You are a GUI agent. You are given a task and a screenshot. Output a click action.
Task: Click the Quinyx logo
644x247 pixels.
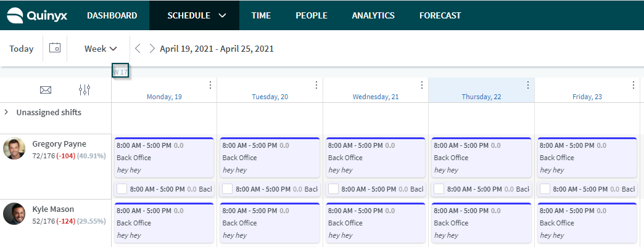coord(37,15)
